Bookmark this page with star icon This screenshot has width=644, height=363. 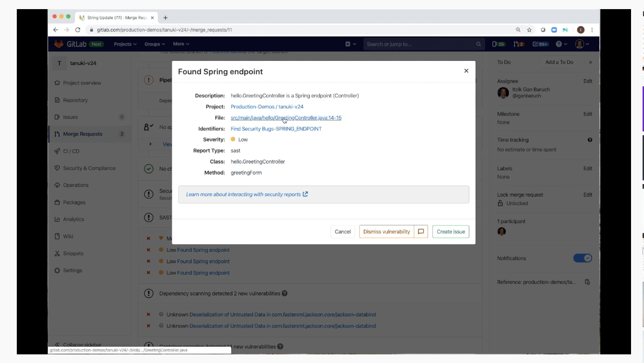[x=529, y=30]
